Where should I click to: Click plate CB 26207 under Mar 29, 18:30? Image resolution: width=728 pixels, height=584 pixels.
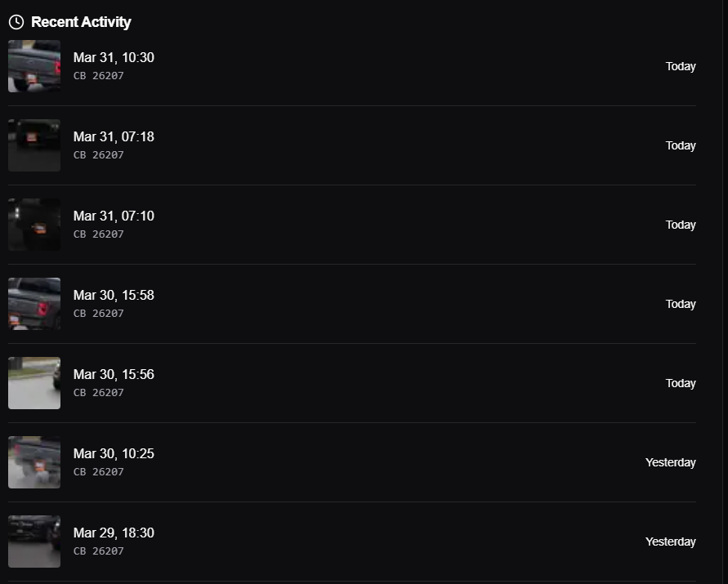pos(98,551)
